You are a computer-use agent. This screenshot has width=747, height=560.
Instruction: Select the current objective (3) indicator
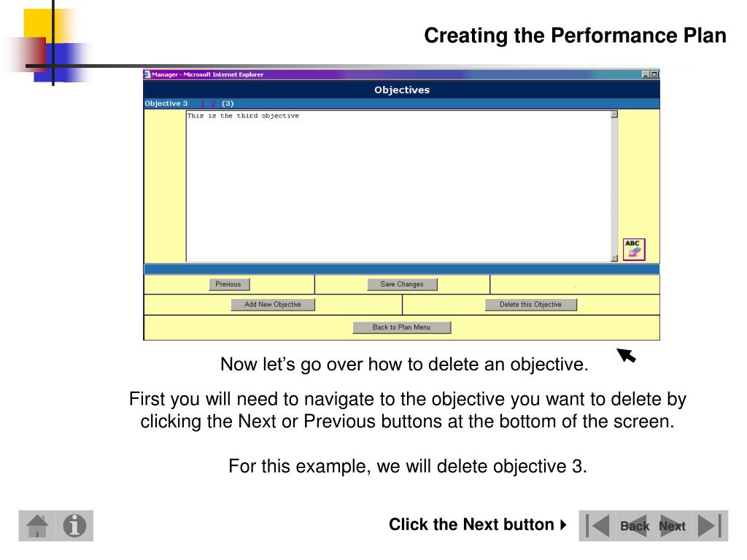(x=228, y=104)
